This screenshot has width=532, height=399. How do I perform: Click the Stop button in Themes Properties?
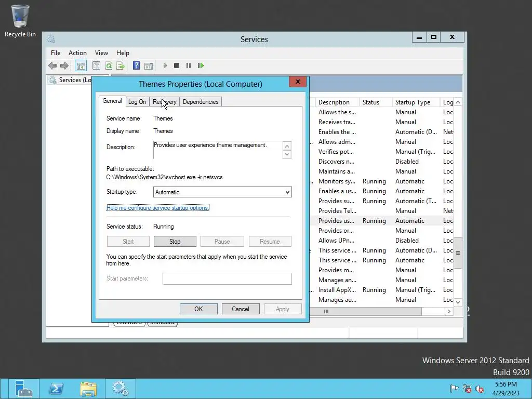(175, 242)
